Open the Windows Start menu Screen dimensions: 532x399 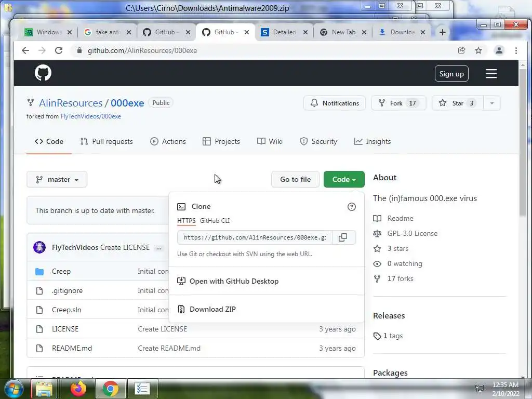(x=13, y=389)
